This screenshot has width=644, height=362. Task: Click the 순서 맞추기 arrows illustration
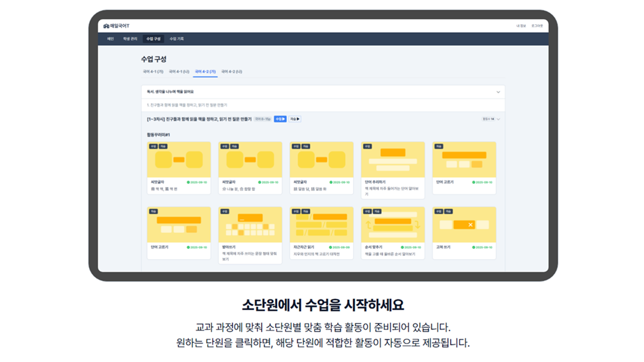point(392,225)
